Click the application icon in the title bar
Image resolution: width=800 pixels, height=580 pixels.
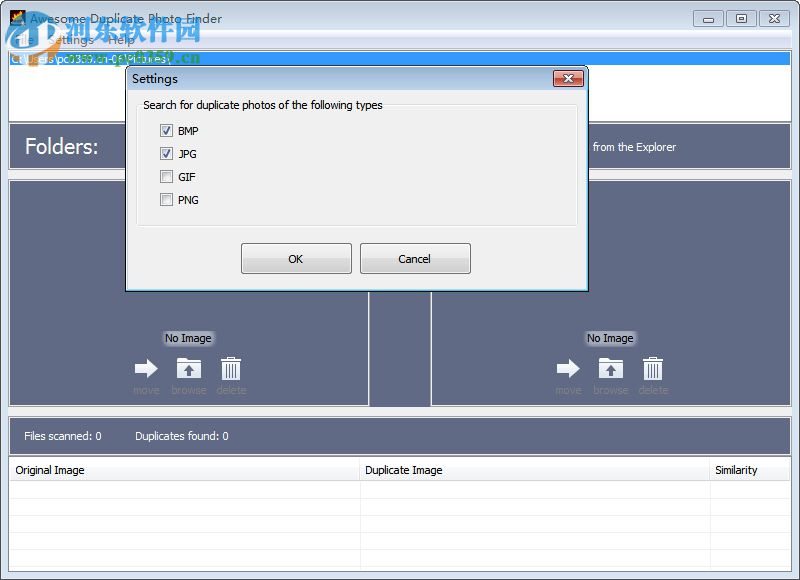pos(16,18)
